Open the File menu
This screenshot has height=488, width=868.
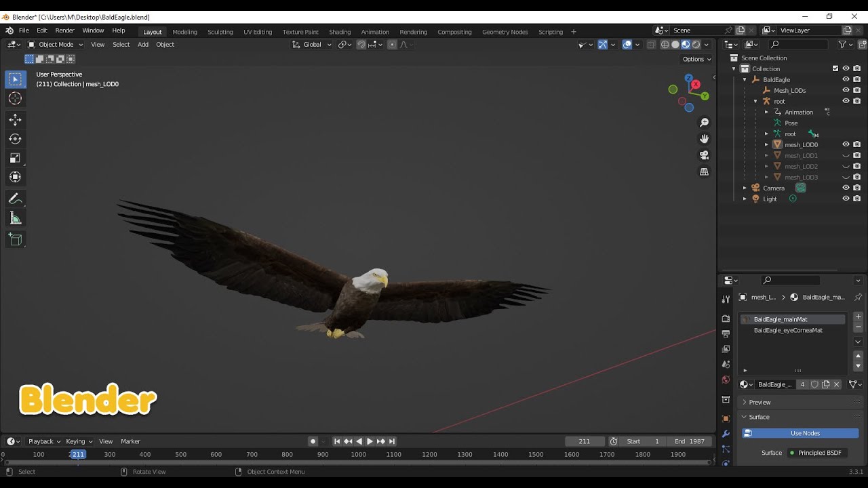[x=24, y=30]
